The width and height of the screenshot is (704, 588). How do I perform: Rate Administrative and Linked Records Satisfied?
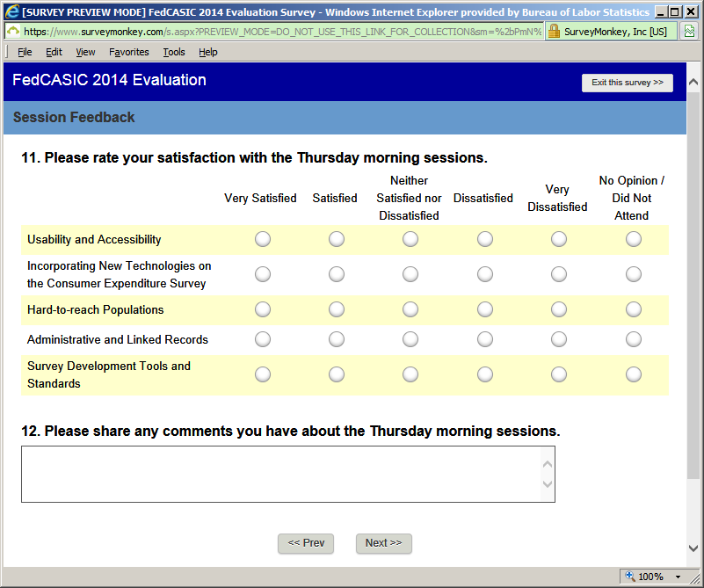coord(337,339)
